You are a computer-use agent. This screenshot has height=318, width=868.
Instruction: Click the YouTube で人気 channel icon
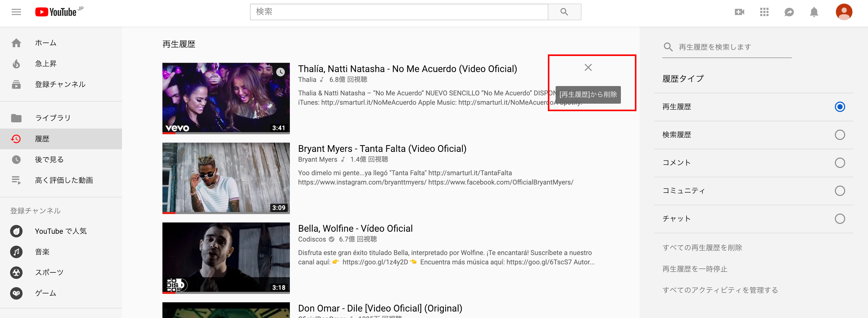coord(16,231)
